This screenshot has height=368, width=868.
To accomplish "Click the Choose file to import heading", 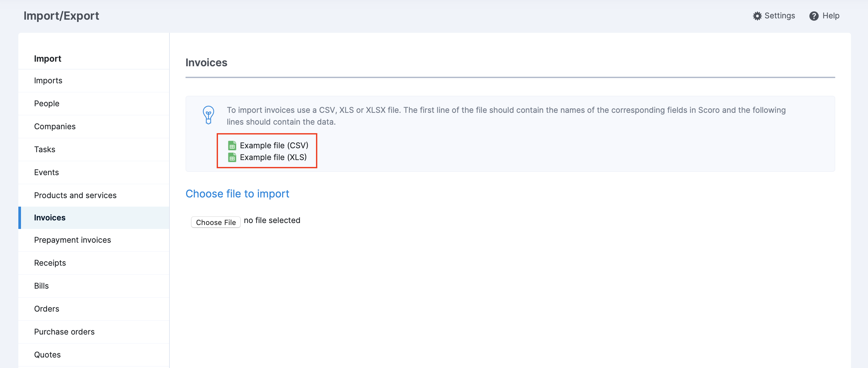I will tap(237, 194).
